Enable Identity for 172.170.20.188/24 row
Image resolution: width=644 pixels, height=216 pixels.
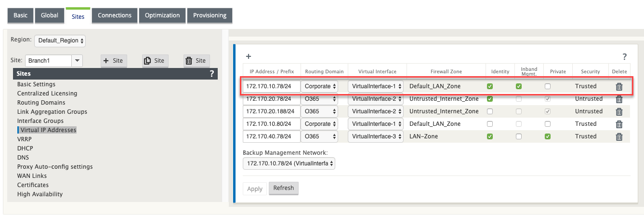coord(490,111)
